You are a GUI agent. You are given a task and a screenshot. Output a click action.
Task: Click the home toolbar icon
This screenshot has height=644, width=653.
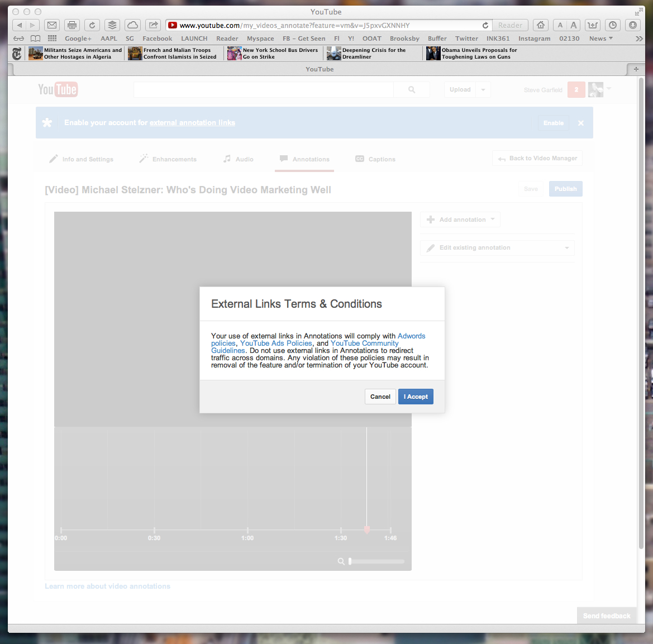click(x=541, y=25)
